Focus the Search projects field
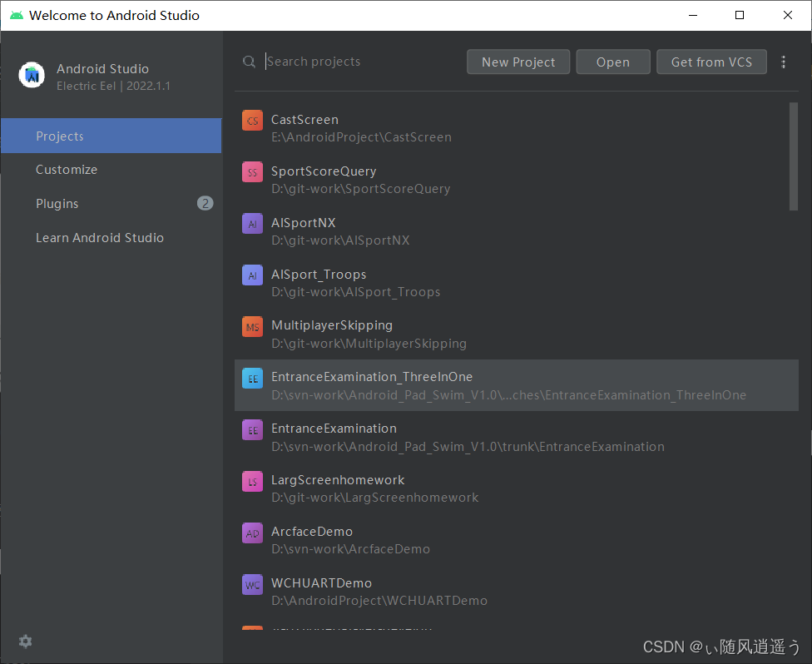 [361, 62]
